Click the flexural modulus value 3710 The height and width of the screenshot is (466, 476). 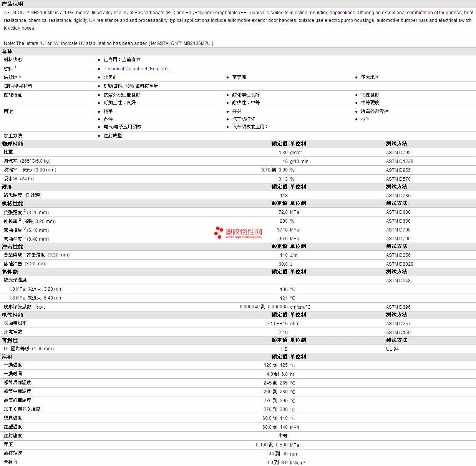(x=282, y=230)
